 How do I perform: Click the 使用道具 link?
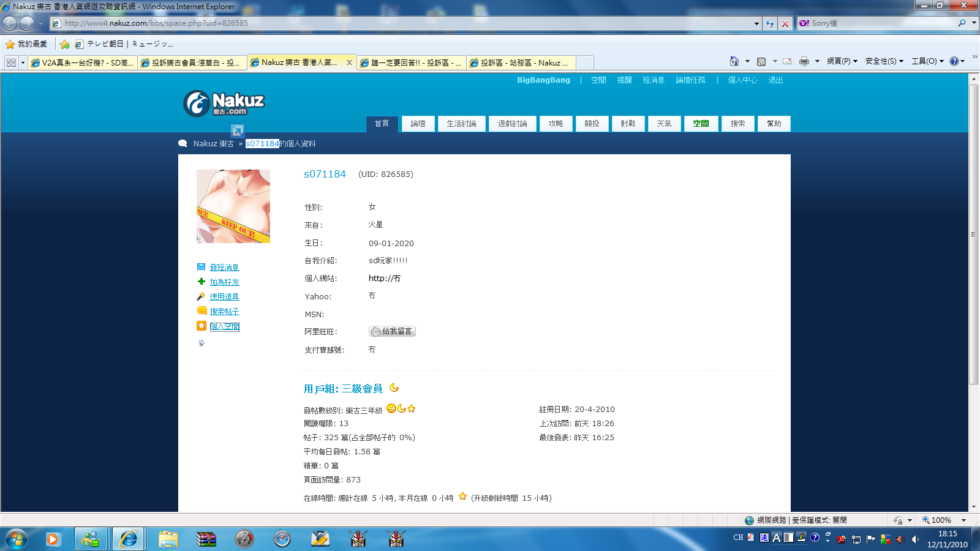[x=225, y=297]
